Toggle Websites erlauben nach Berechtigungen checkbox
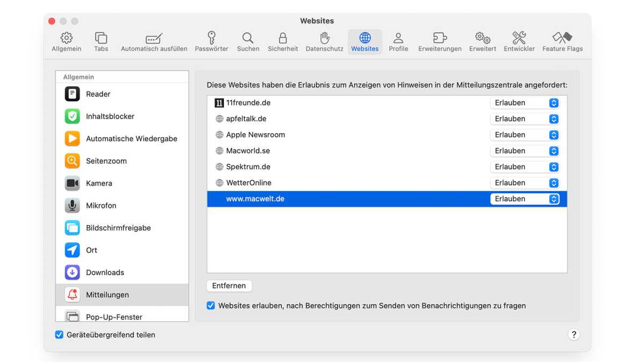The width and height of the screenshot is (644, 362). click(211, 306)
